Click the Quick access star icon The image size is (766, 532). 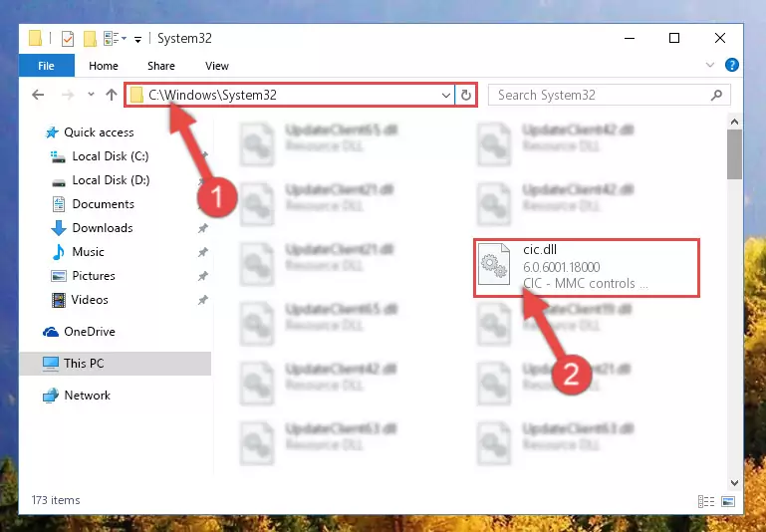51,133
